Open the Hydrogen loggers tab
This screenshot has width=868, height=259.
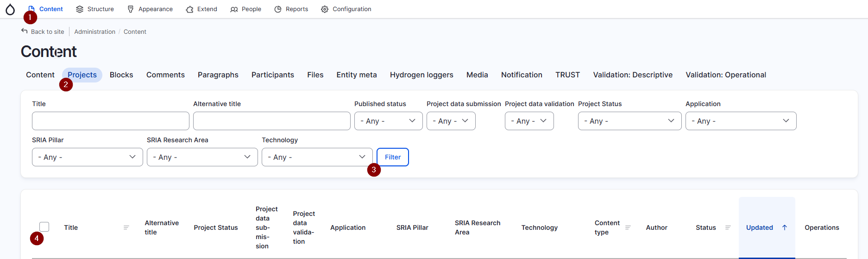click(x=421, y=75)
